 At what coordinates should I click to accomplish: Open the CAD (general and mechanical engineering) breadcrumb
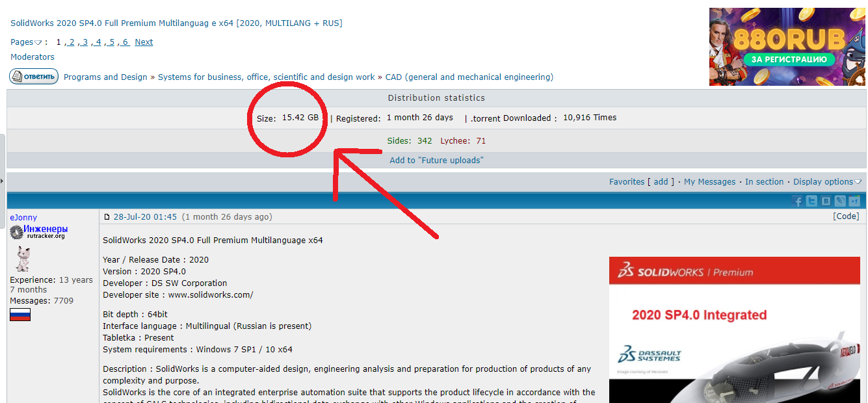click(x=469, y=77)
